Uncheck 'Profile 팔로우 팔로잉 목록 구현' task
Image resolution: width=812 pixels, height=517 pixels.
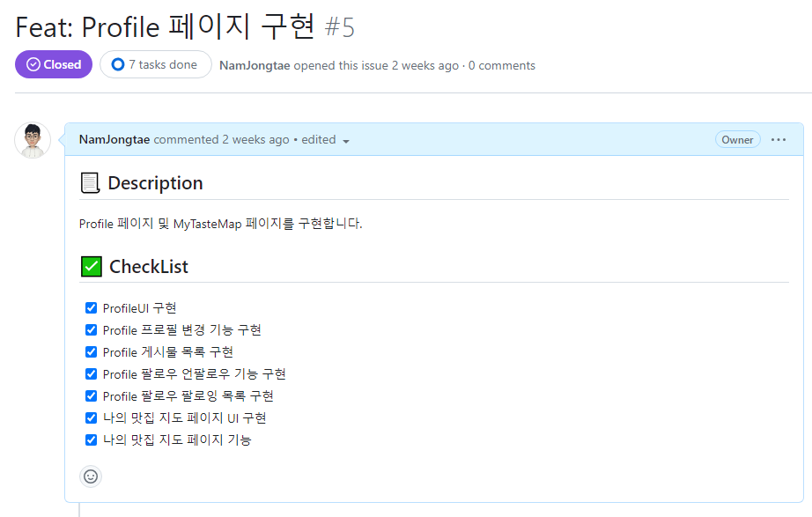click(91, 395)
